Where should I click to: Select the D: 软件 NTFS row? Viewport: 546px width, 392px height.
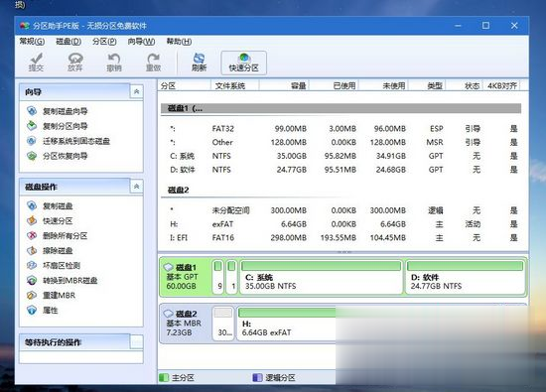(341, 170)
